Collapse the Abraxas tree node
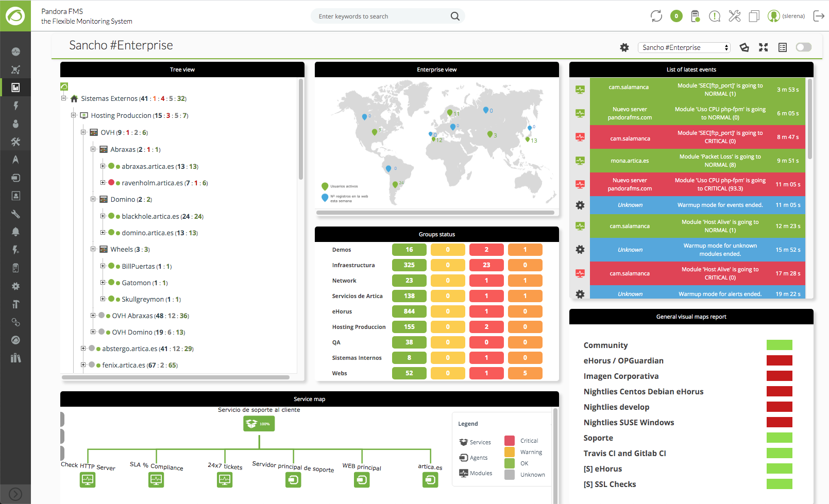This screenshot has height=504, width=829. click(x=93, y=149)
